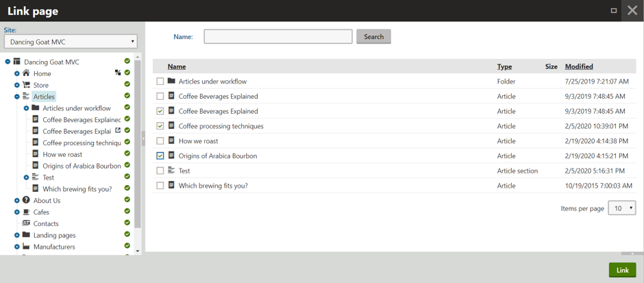Image resolution: width=644 pixels, height=283 pixels.
Task: Check the How we roast checkbox
Action: tap(160, 141)
